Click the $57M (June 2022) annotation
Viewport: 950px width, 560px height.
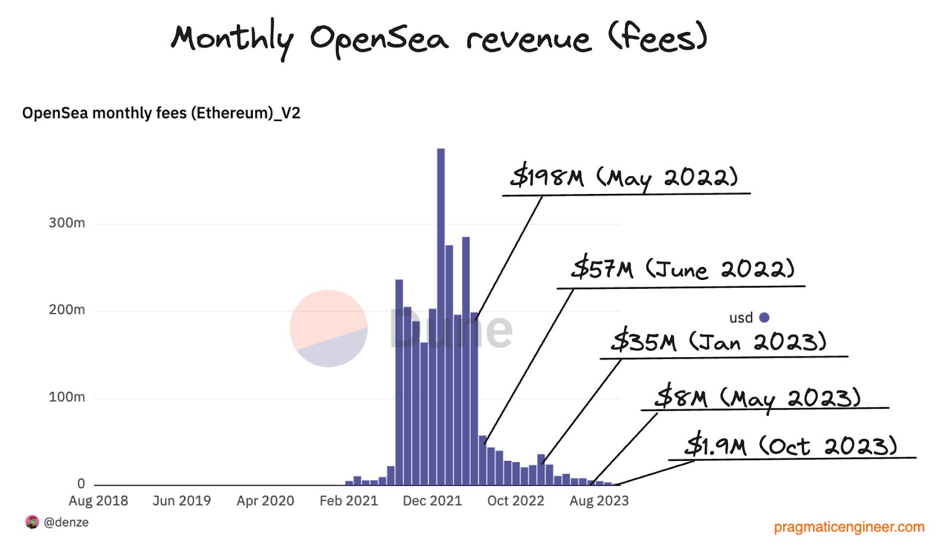(x=683, y=269)
